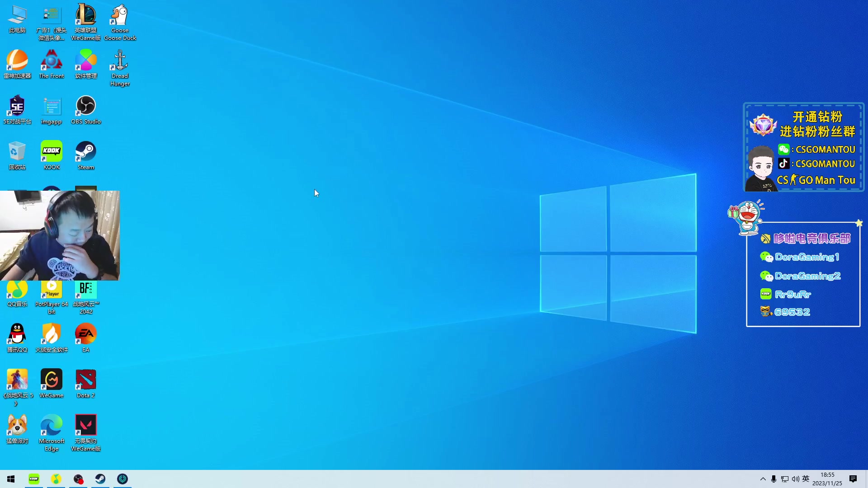Viewport: 868px width, 488px height.
Task: Open the volume control in the tray
Action: click(x=795, y=479)
